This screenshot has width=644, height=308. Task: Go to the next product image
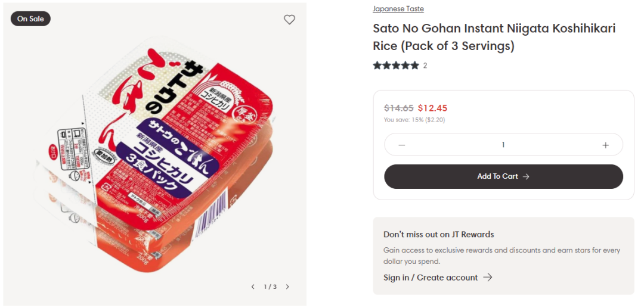coord(287,287)
